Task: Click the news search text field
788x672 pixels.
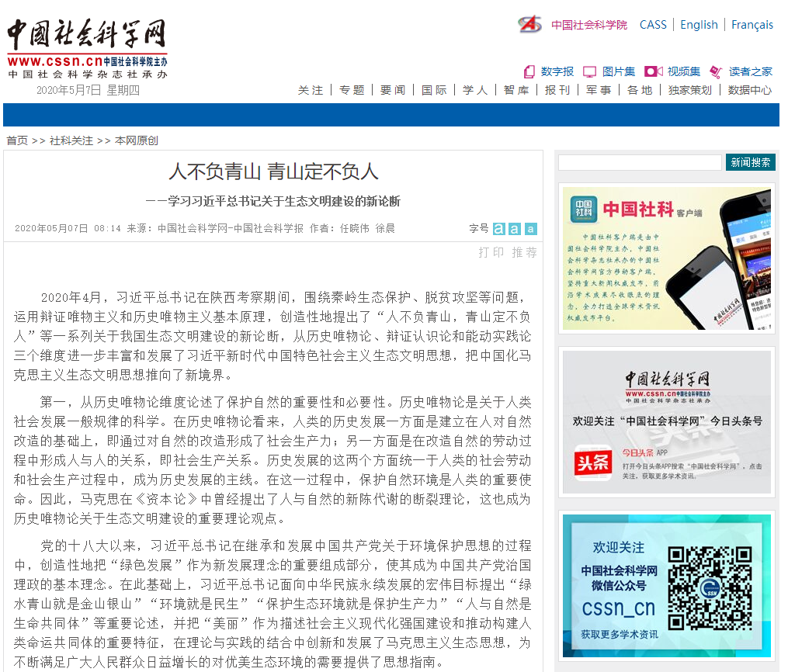Action: coord(640,162)
